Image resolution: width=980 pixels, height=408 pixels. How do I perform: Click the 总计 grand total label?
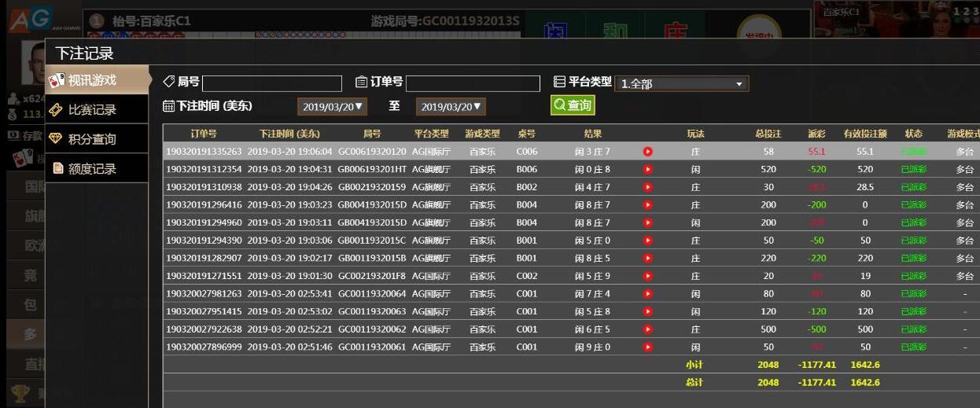[694, 383]
